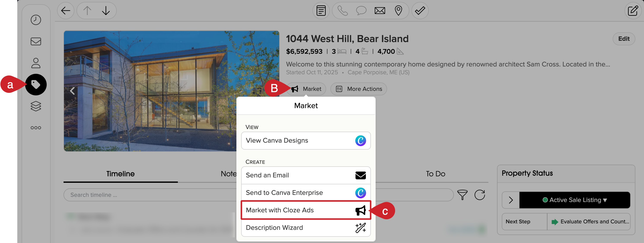Viewport: 644px width, 243px height.
Task: Open the layers stack sidebar icon
Action: pos(36,106)
